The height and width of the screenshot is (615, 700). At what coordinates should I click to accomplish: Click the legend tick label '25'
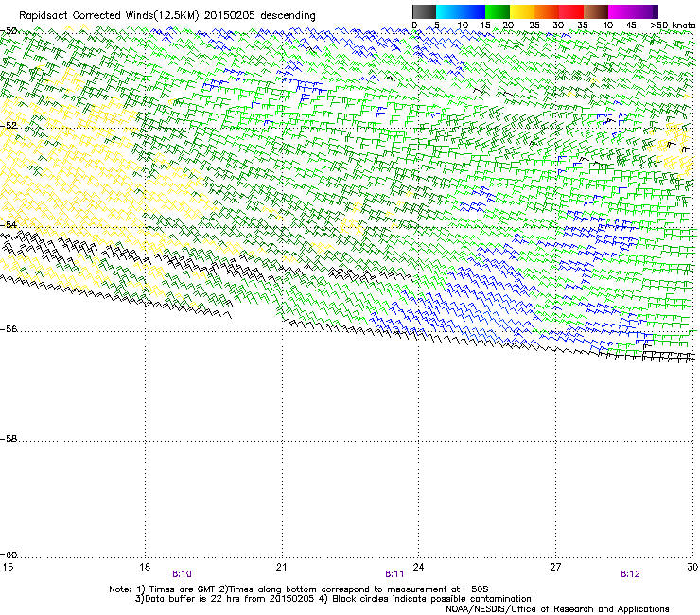click(534, 25)
